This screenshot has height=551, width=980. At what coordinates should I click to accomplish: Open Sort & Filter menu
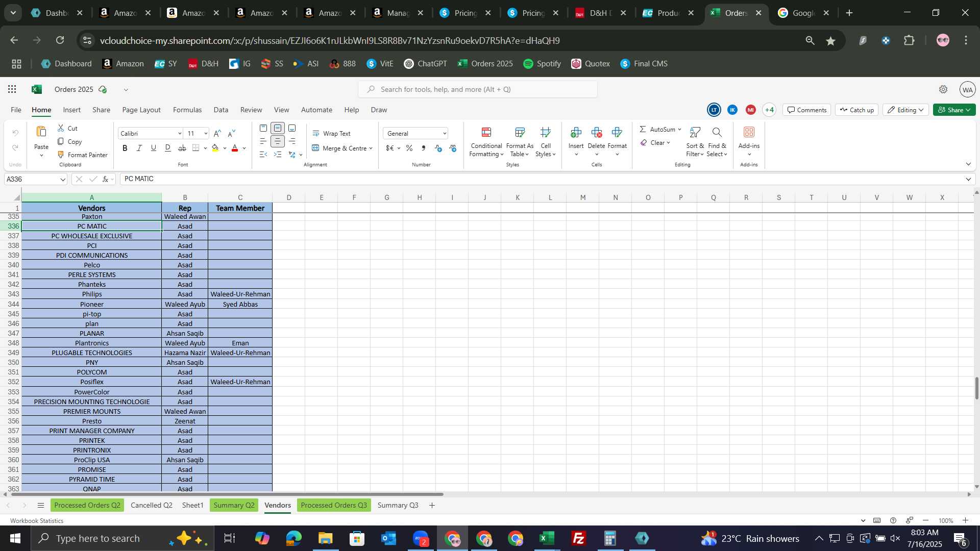tap(695, 142)
